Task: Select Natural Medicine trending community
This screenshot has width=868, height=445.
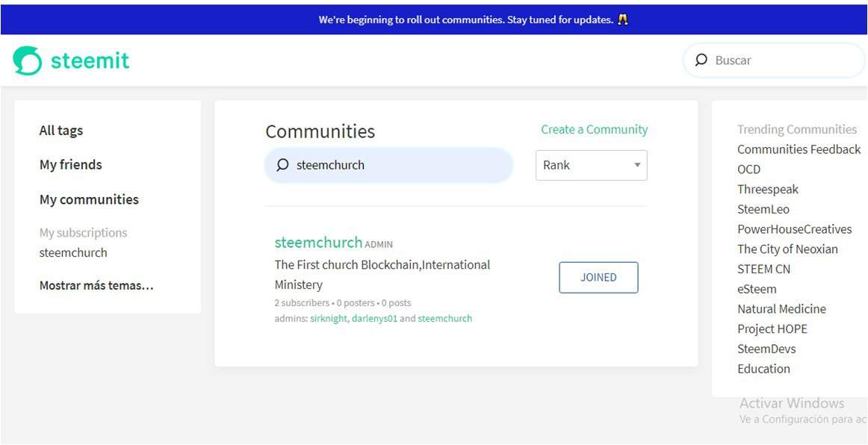Action: tap(781, 309)
